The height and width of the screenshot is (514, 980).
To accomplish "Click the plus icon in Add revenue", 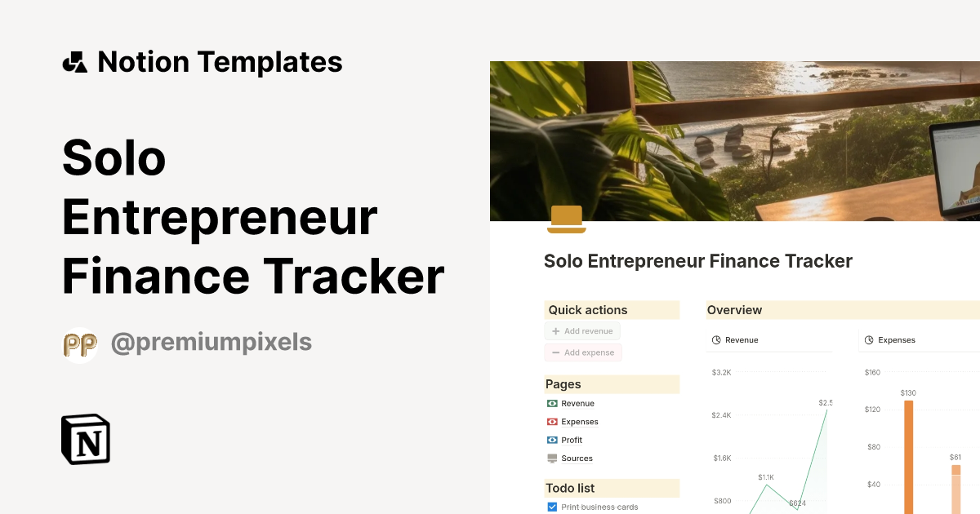I will (x=555, y=330).
